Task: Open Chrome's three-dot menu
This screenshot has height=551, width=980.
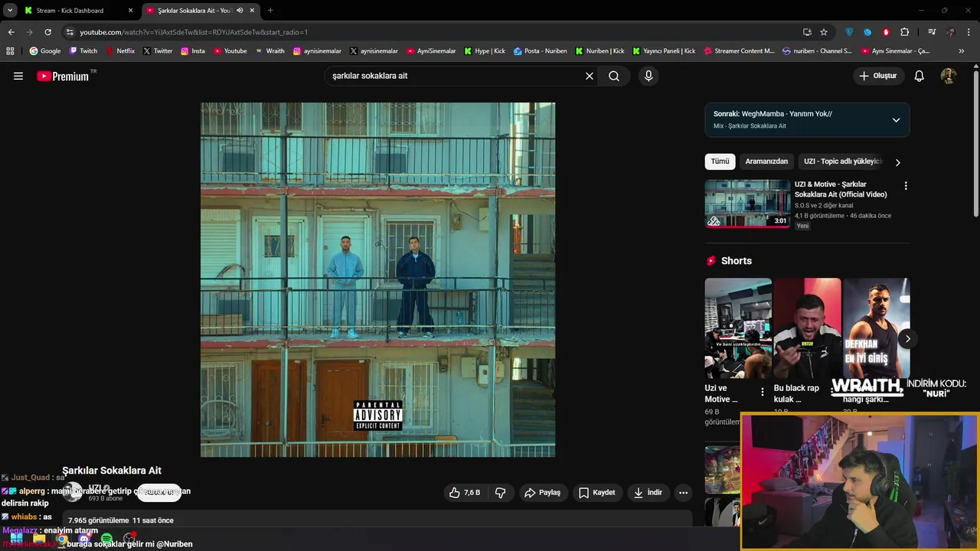Action: (x=969, y=32)
